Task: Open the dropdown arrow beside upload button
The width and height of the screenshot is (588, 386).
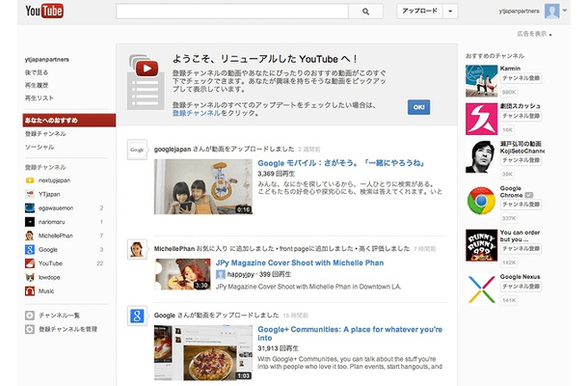Action: 450,12
